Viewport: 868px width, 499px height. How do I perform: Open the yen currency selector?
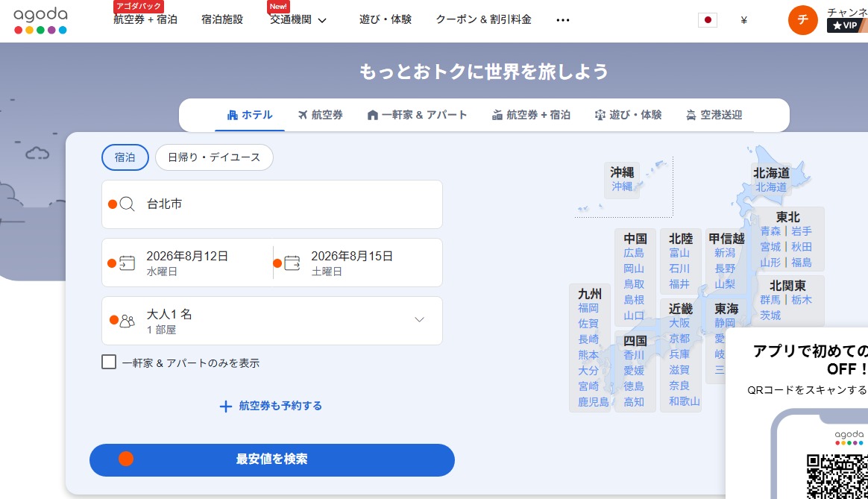coord(743,20)
